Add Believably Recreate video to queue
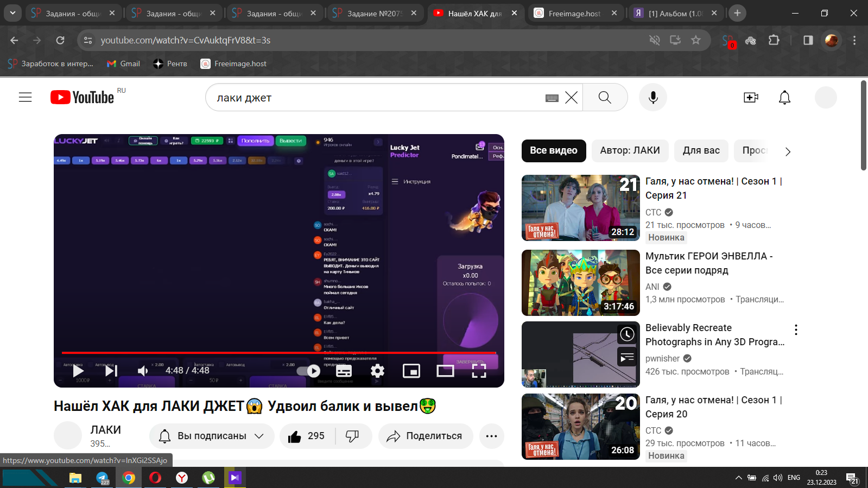This screenshot has height=488, width=868. point(627,357)
